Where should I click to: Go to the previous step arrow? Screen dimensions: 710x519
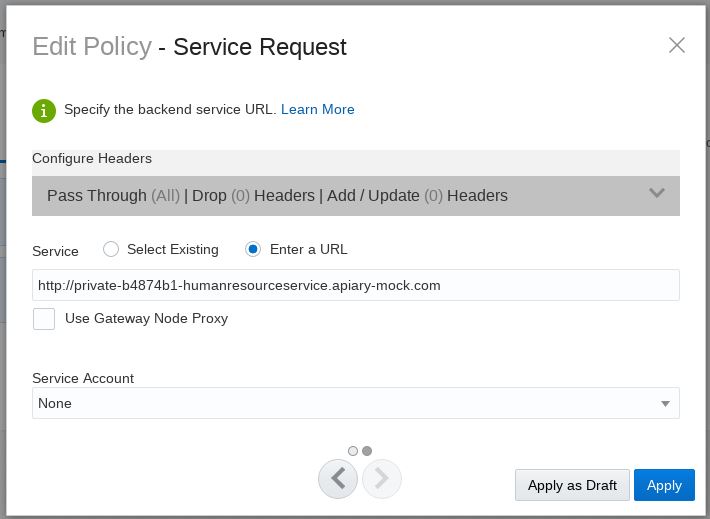(x=338, y=479)
